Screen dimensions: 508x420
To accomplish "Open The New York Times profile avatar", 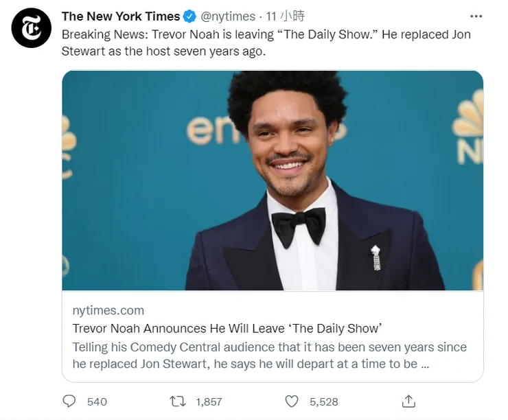I will click(x=32, y=27).
